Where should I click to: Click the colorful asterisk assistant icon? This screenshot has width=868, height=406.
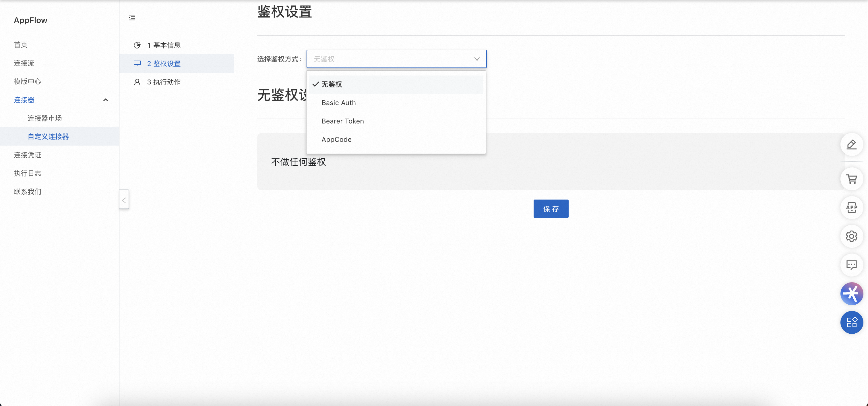tap(851, 293)
